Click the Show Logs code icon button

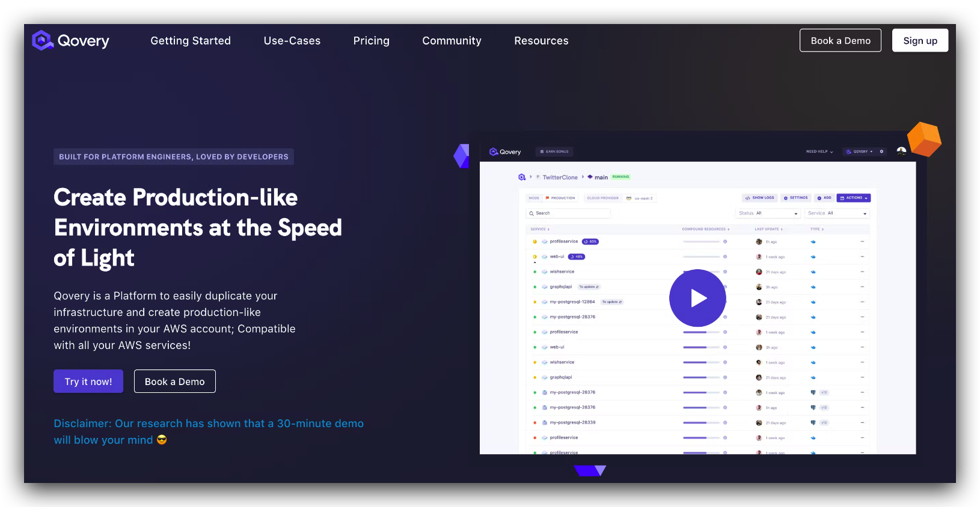[760, 198]
